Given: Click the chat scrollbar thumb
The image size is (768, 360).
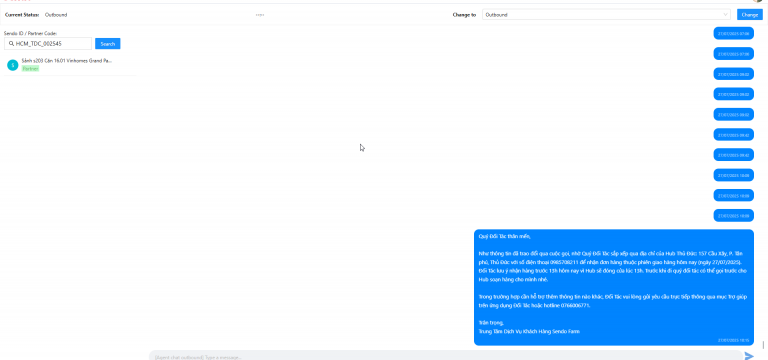Looking at the screenshot, I should (763, 345).
